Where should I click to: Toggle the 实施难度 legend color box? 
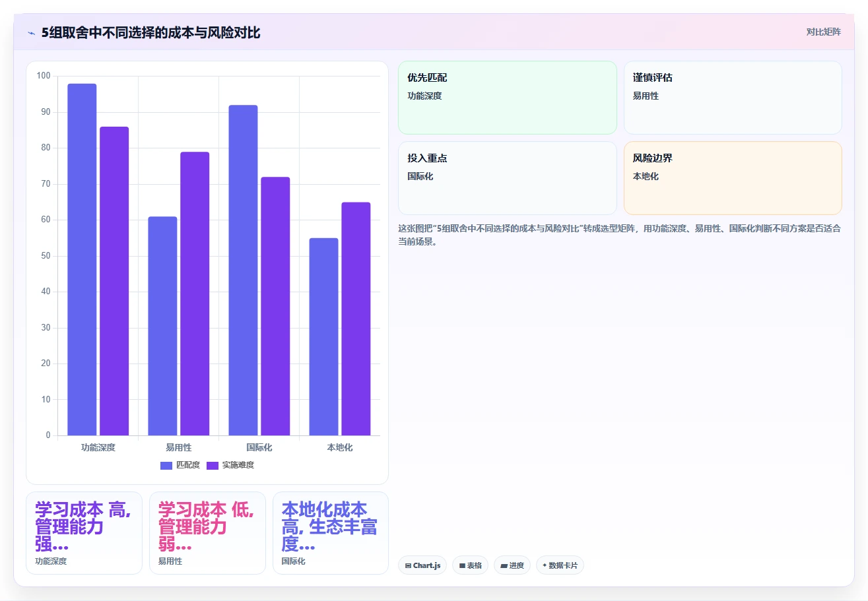click(x=213, y=466)
